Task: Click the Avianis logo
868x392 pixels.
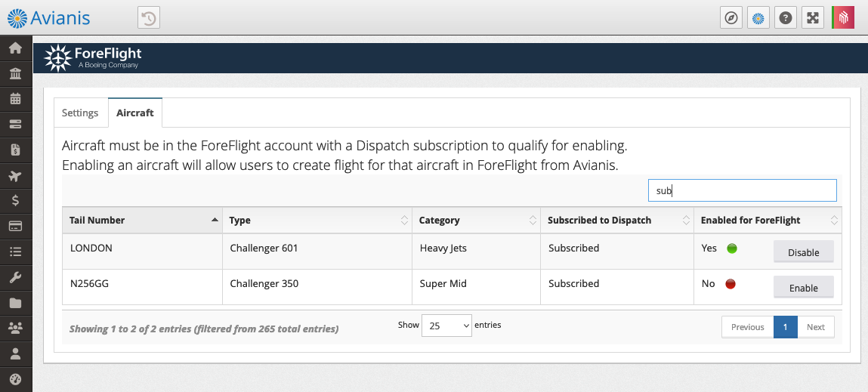Action: [x=48, y=18]
